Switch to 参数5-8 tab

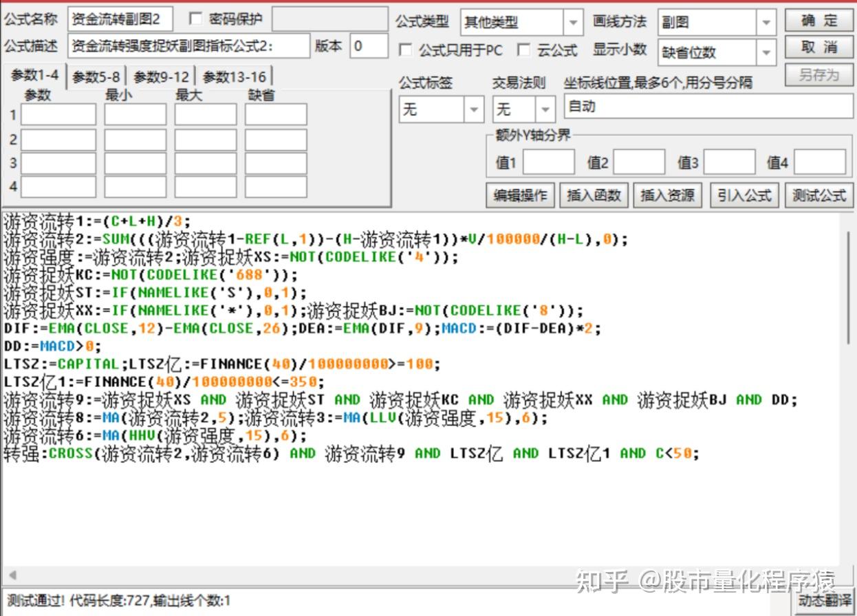click(x=96, y=77)
